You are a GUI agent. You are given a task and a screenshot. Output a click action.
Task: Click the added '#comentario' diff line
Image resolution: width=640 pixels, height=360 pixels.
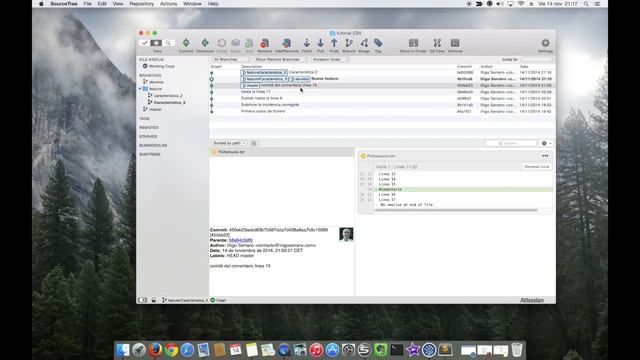click(x=464, y=189)
